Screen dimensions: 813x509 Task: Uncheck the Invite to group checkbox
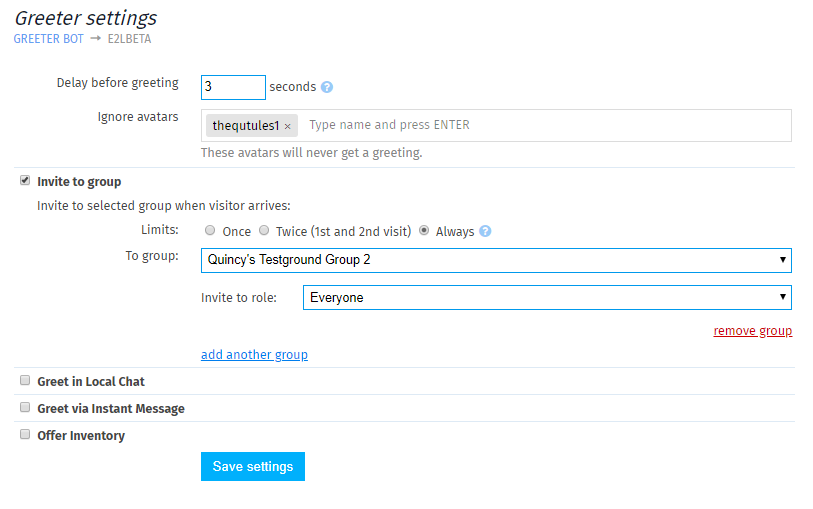pyautogui.click(x=25, y=180)
